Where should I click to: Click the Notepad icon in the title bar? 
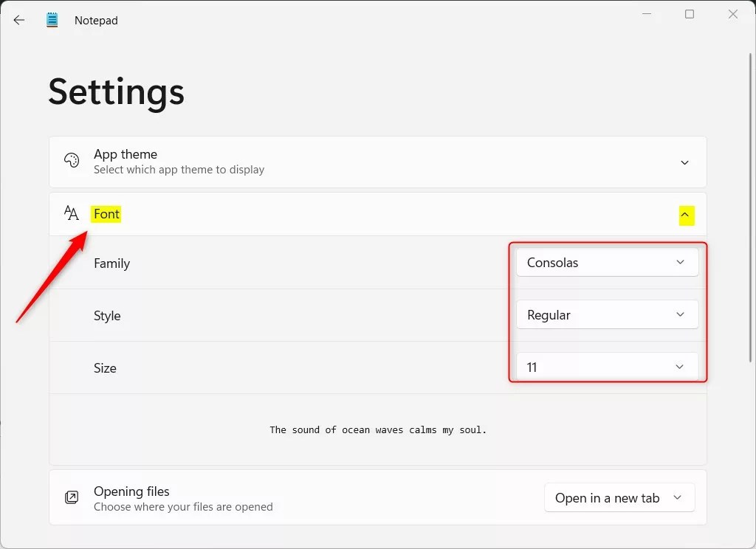[x=52, y=20]
